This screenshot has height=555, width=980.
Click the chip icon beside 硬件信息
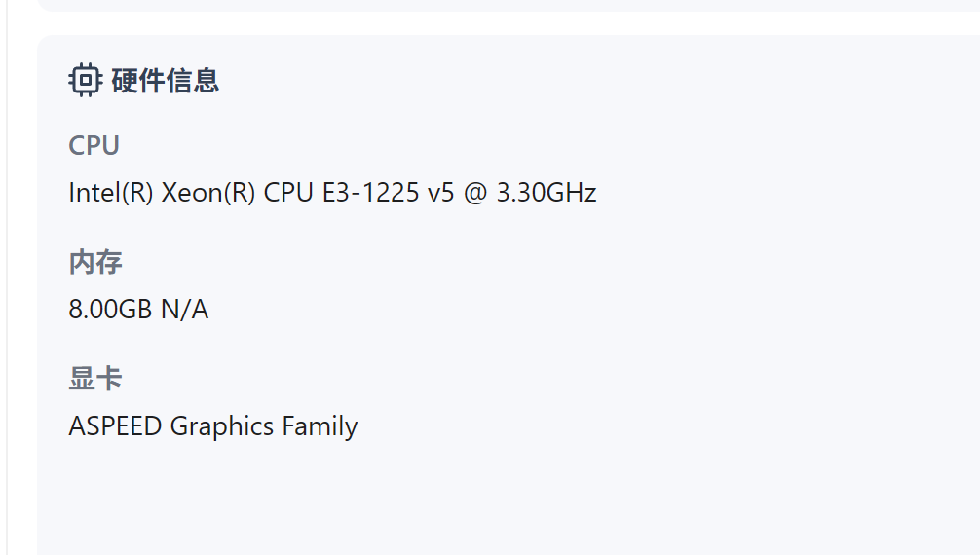point(85,80)
